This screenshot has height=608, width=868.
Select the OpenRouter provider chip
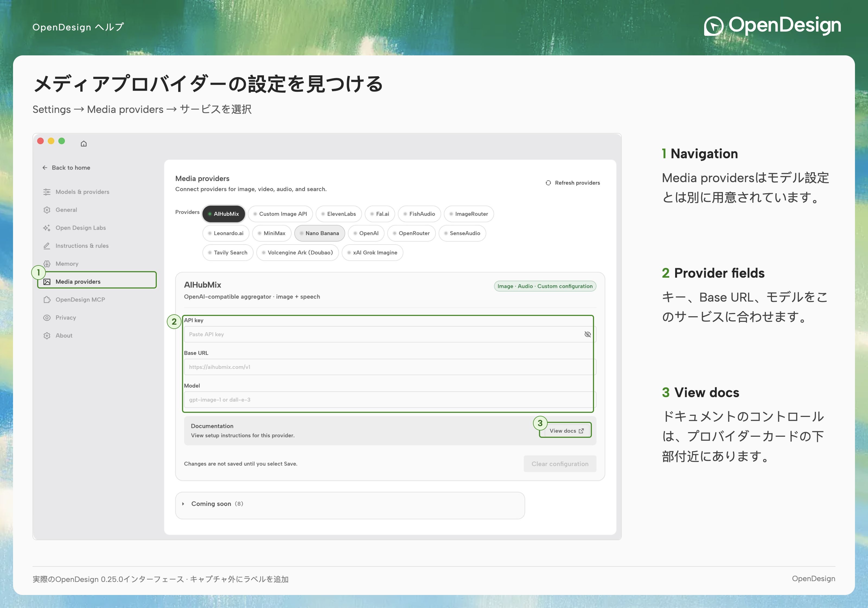coord(411,233)
